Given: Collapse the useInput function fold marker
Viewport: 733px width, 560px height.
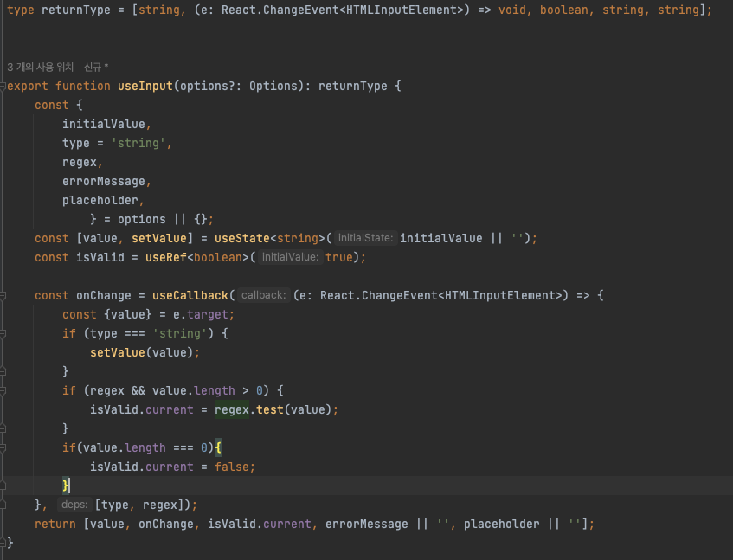Looking at the screenshot, I should (x=3, y=86).
